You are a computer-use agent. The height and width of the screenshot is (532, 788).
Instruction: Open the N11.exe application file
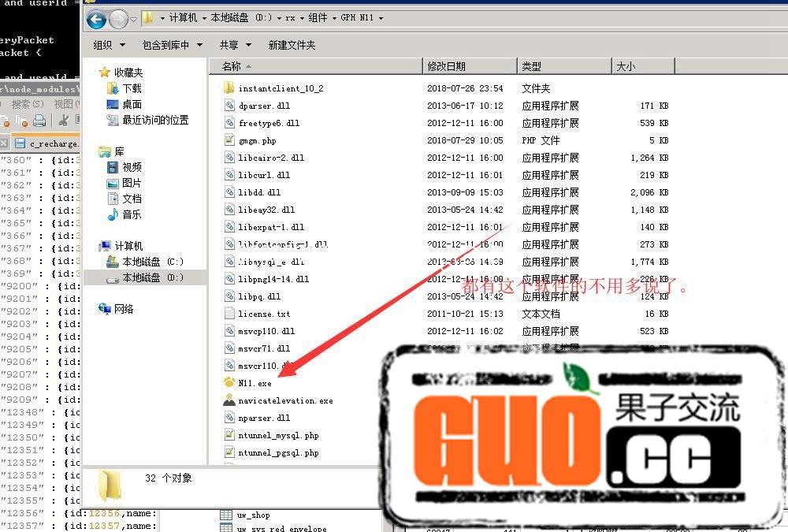255,383
